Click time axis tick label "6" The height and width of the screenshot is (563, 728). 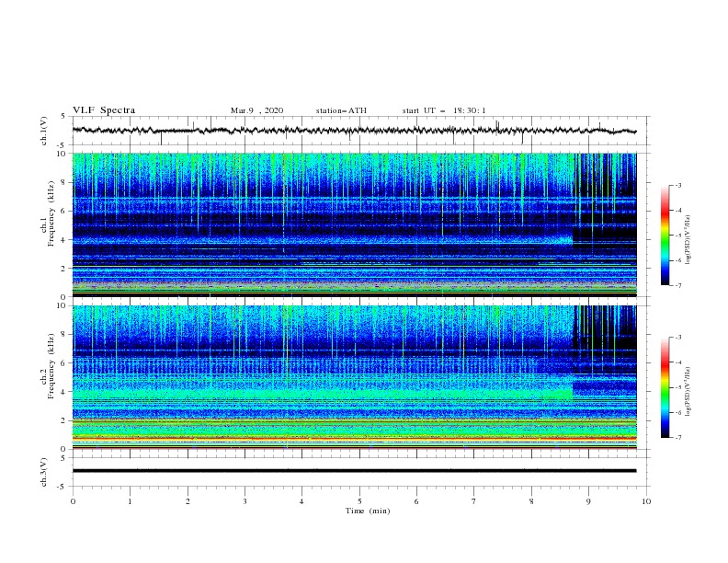click(416, 501)
